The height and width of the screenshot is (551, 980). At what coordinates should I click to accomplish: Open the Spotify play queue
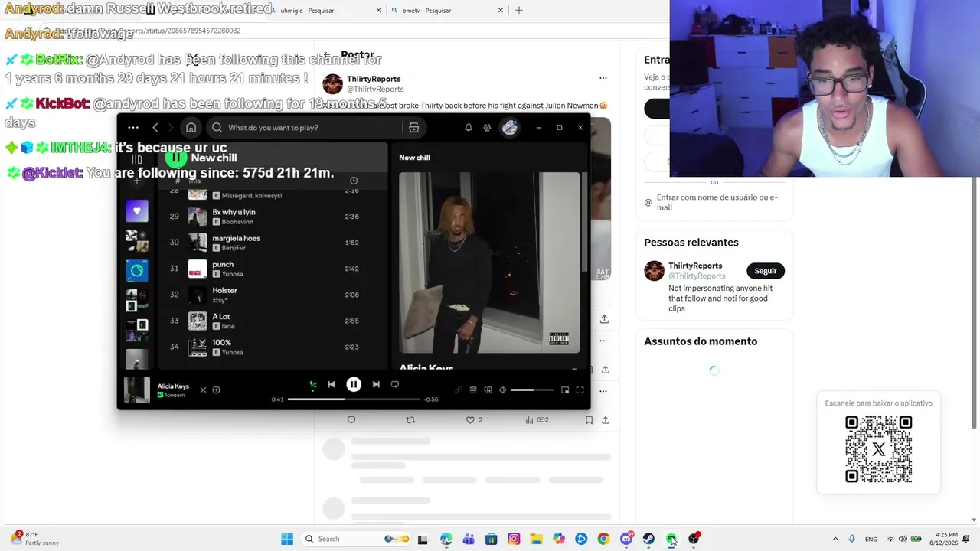coord(473,390)
